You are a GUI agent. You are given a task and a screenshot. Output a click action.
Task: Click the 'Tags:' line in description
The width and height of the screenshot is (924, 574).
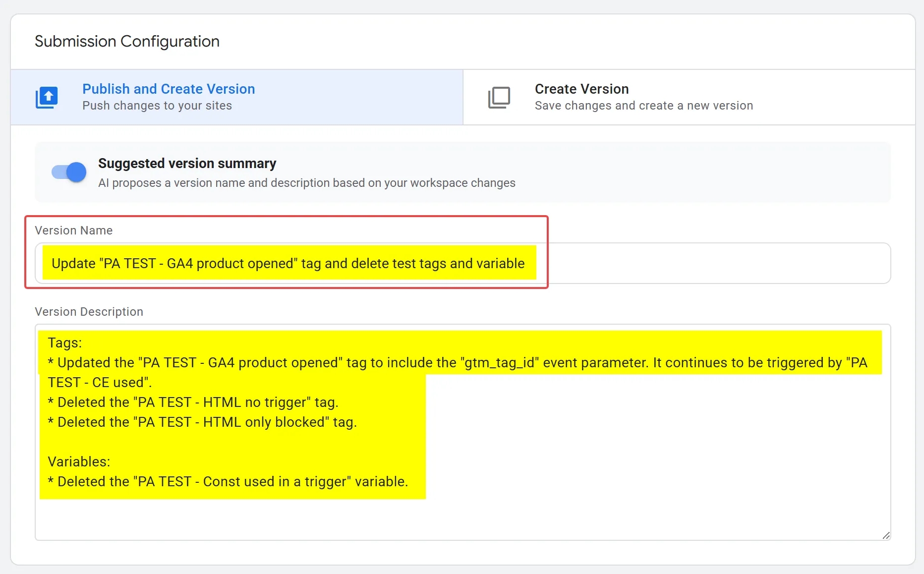[x=65, y=343]
